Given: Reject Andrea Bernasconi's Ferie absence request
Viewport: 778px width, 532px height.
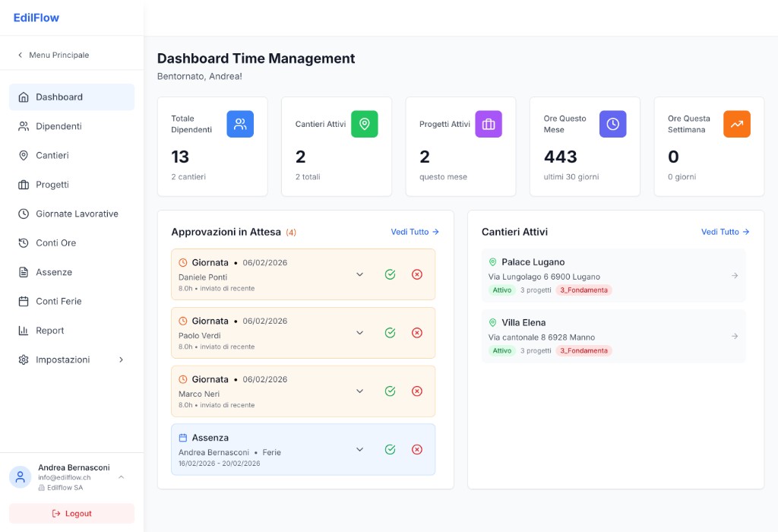Looking at the screenshot, I should (416, 449).
